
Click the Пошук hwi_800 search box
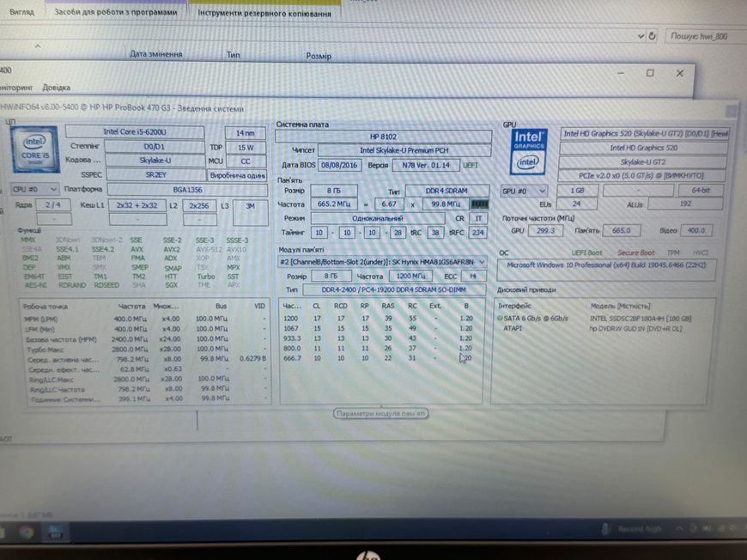(x=704, y=36)
